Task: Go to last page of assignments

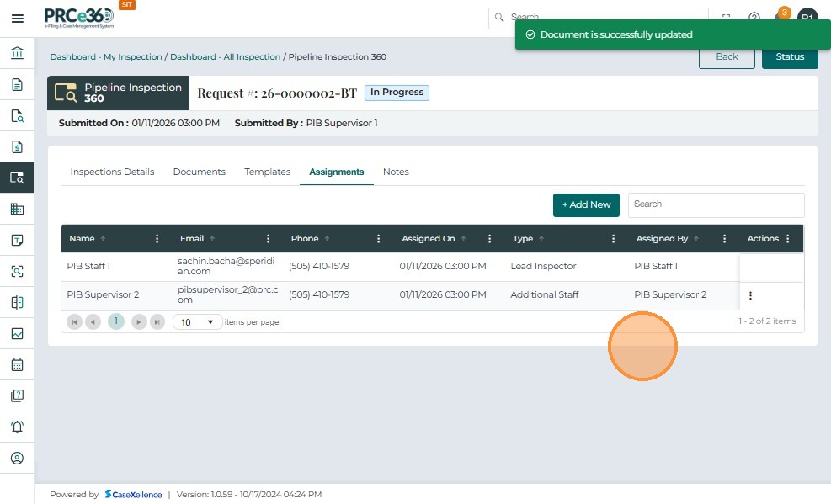Action: click(157, 322)
